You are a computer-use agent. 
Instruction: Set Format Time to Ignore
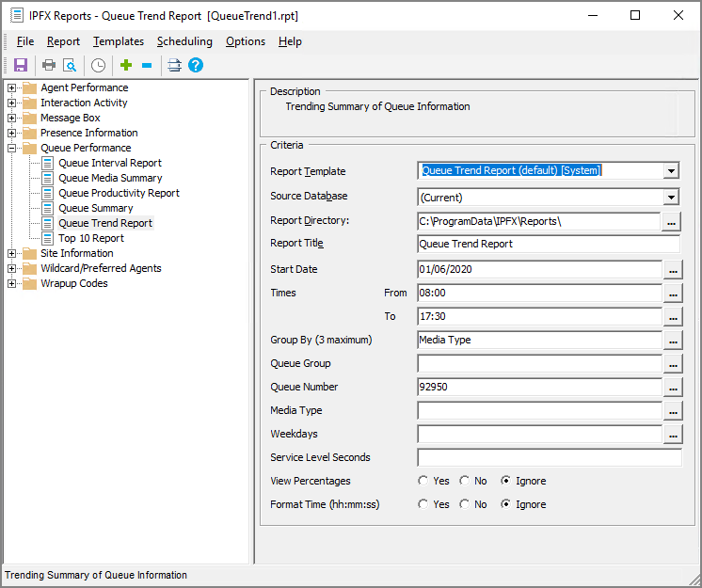click(x=505, y=504)
